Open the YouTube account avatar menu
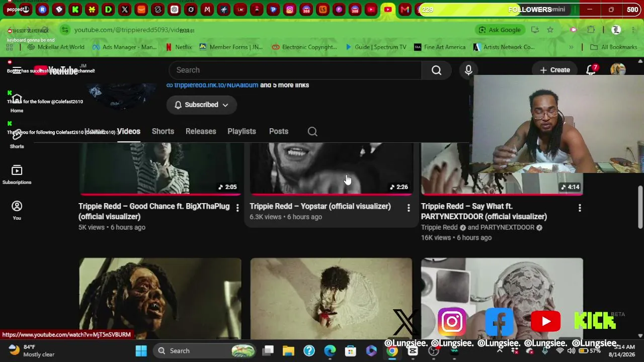 pyautogui.click(x=618, y=70)
